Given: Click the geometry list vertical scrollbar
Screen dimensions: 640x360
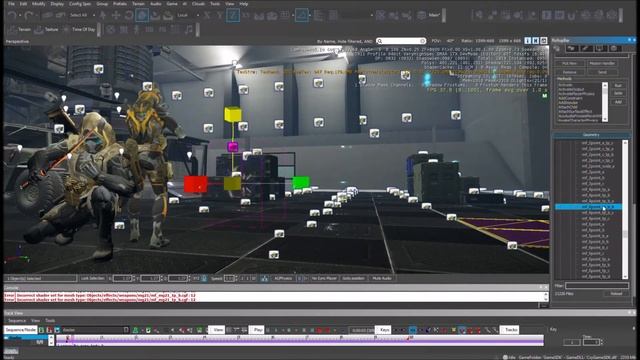Looking at the screenshot, I should pyautogui.click(x=625, y=209).
